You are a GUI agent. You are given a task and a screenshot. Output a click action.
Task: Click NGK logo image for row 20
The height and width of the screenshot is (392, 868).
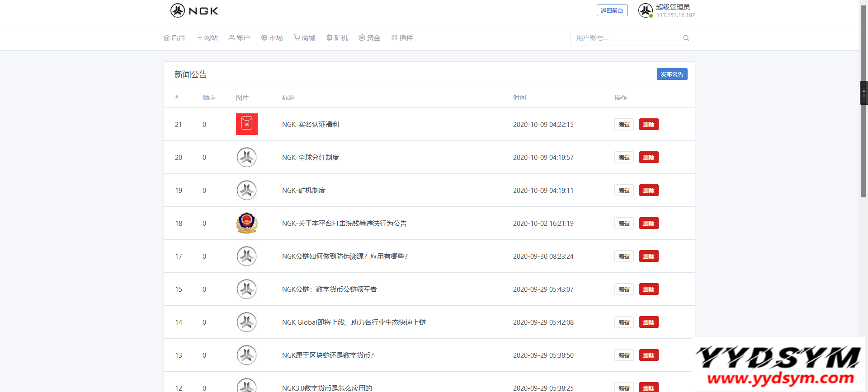(247, 157)
